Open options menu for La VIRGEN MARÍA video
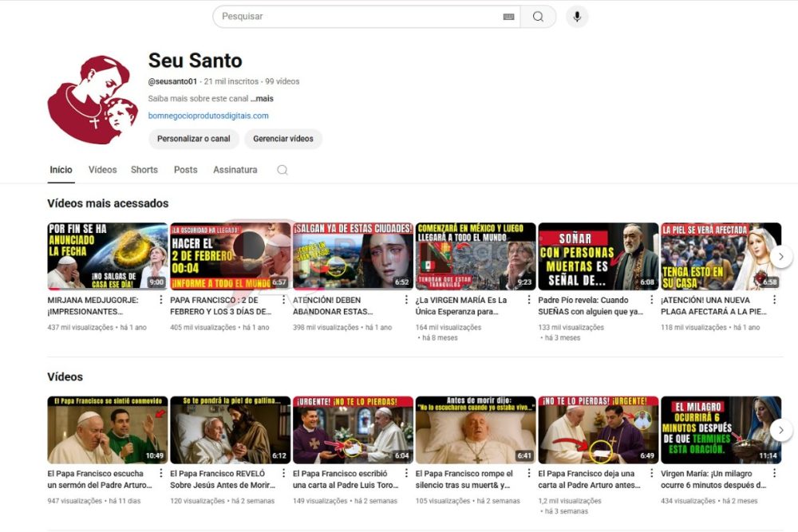 tap(529, 300)
